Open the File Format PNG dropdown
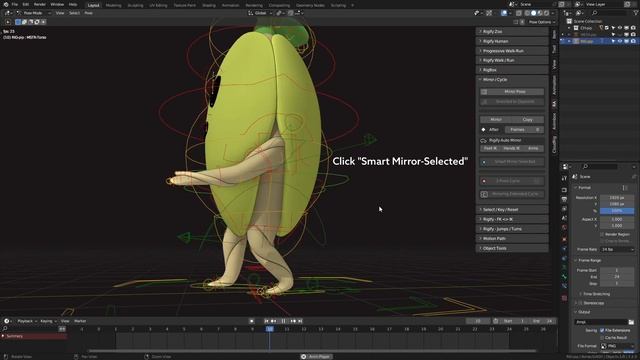This screenshot has height=360, width=640. tap(617, 346)
